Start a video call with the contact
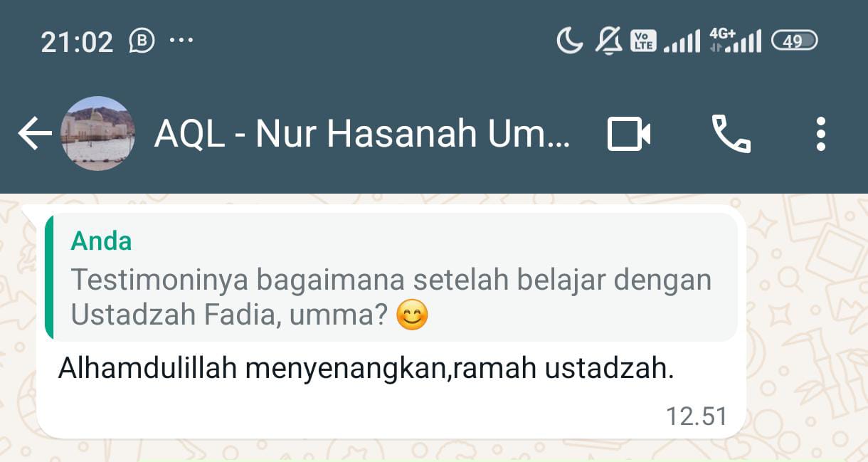Image resolution: width=868 pixels, height=462 pixels. [x=629, y=134]
